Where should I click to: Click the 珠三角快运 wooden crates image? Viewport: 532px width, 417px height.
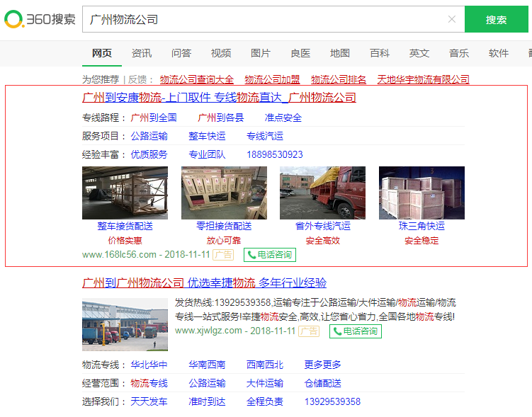coord(421,193)
